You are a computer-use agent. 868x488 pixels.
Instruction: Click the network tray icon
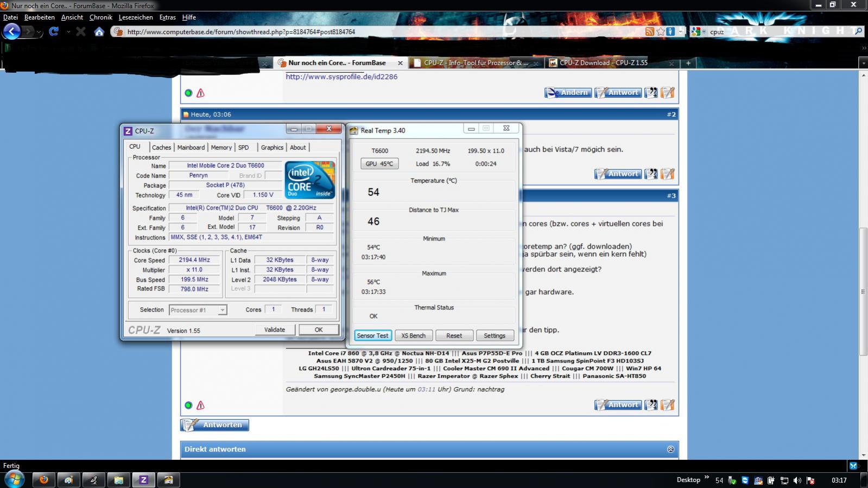point(784,480)
